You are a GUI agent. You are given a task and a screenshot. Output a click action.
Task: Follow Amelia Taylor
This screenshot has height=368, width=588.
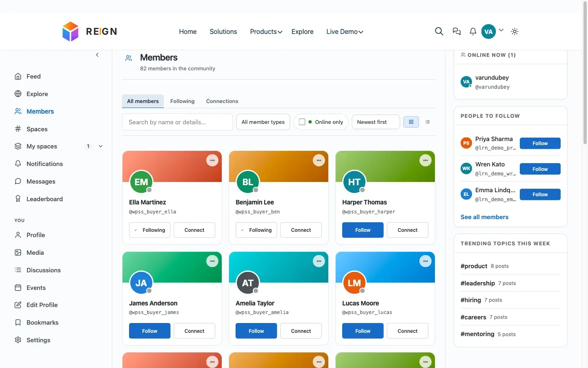point(256,331)
